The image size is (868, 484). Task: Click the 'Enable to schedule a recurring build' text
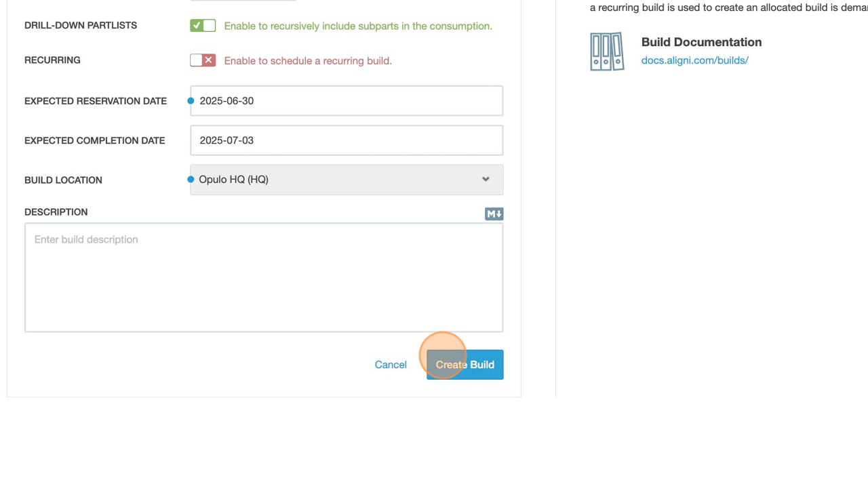(308, 61)
